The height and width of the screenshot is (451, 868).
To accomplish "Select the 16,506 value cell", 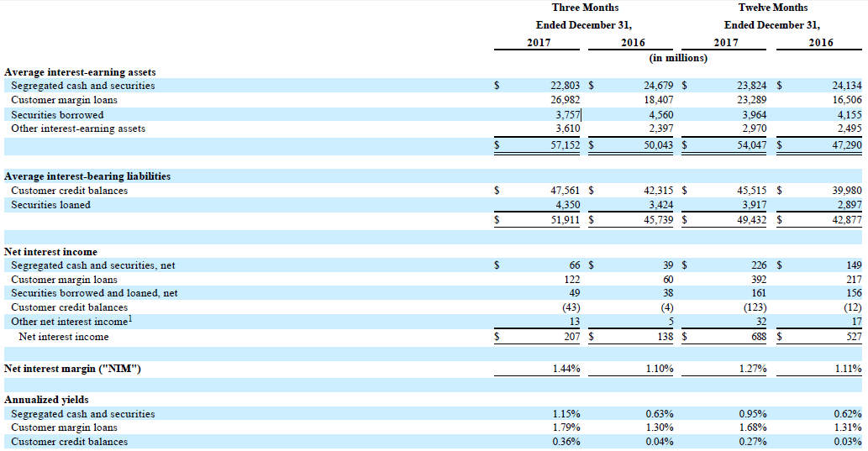I will pos(847,100).
